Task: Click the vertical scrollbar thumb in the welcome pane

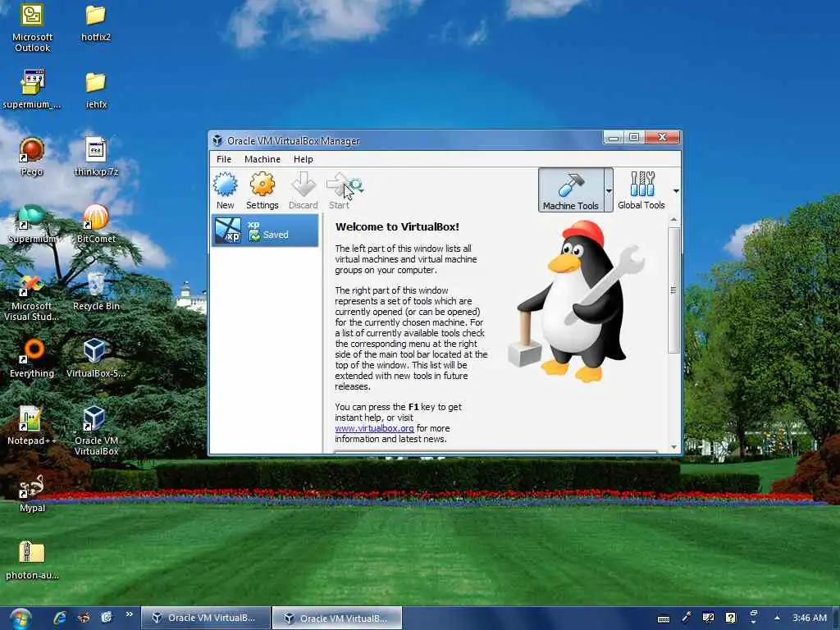Action: click(674, 290)
